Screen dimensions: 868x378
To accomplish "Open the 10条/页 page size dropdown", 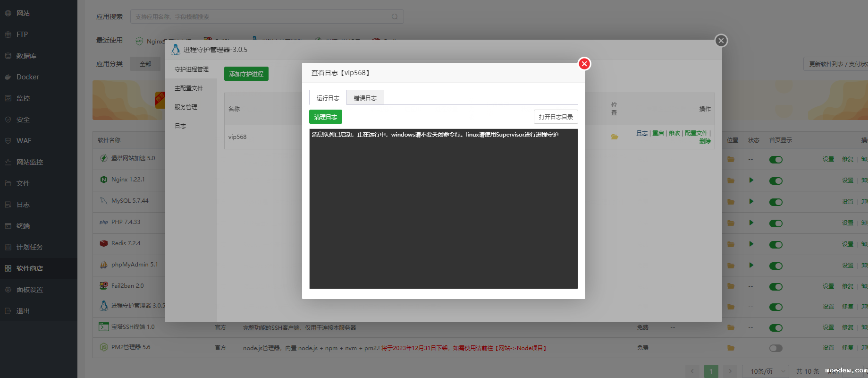I will [x=765, y=371].
